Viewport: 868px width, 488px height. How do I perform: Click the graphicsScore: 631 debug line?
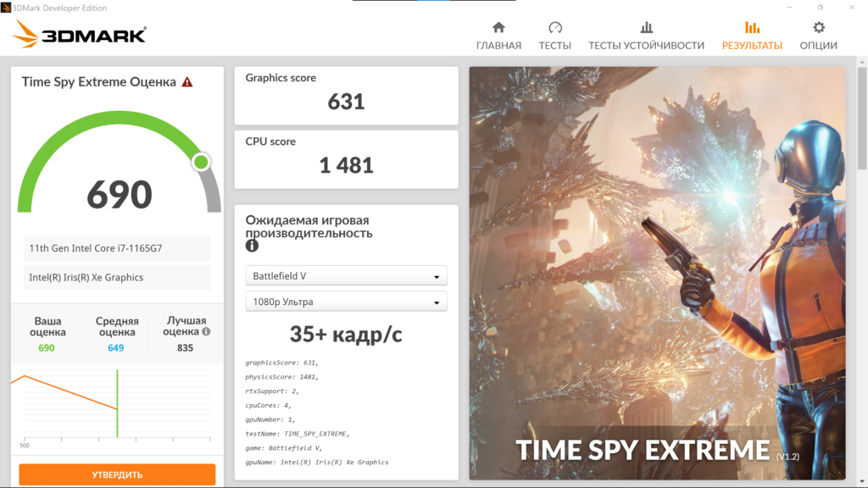[281, 363]
